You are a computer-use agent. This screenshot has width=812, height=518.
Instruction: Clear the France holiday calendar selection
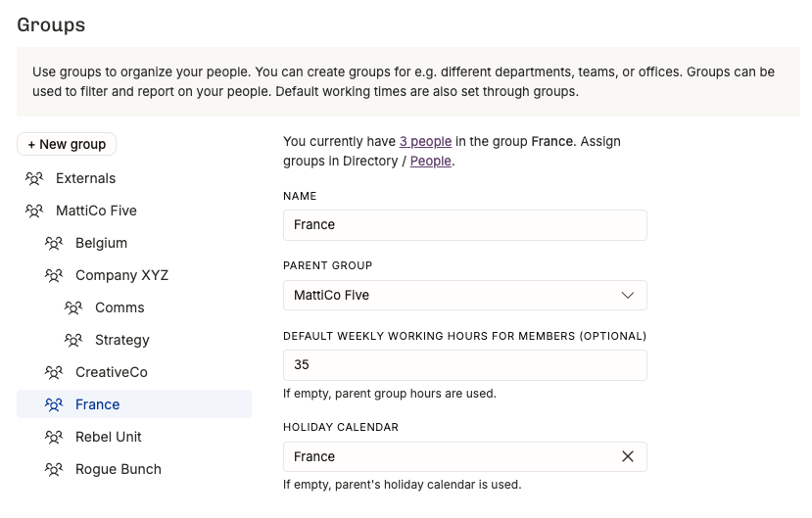click(x=628, y=456)
